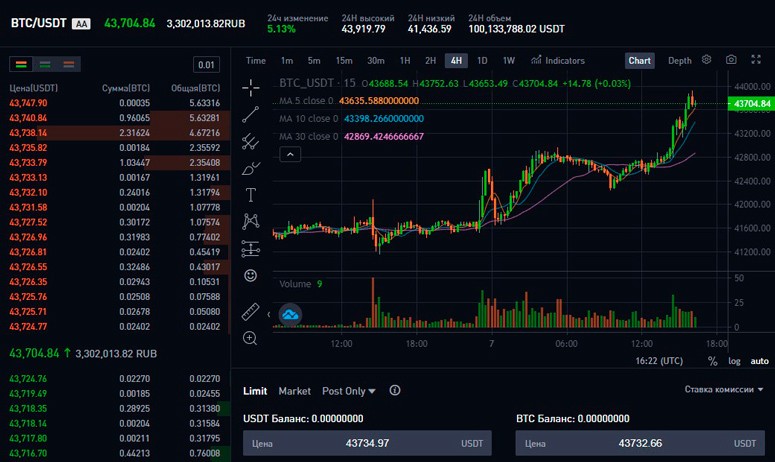775x462 pixels.
Task: Click the MA 10 close 0 indicator legend
Action: pyautogui.click(x=351, y=119)
